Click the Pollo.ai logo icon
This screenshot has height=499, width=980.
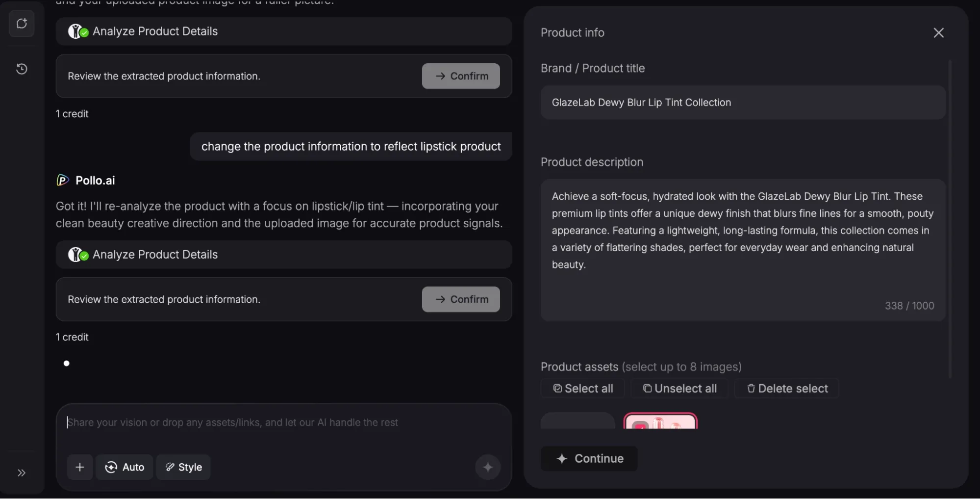coord(63,181)
